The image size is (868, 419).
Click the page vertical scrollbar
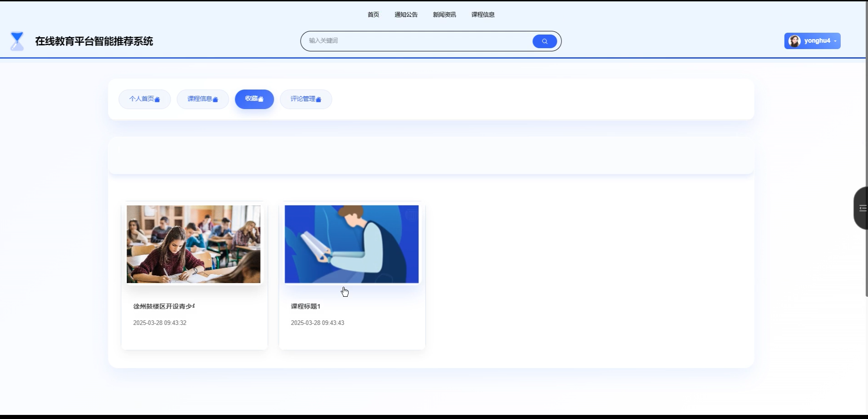(x=866, y=149)
